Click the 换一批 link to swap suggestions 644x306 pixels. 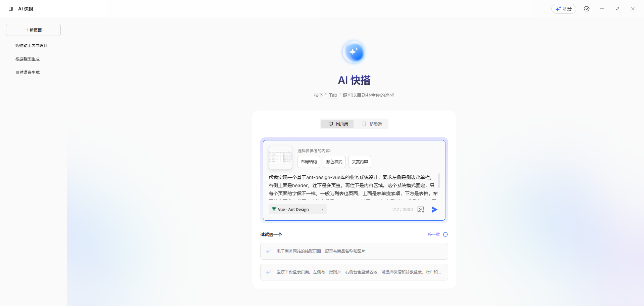click(433, 234)
